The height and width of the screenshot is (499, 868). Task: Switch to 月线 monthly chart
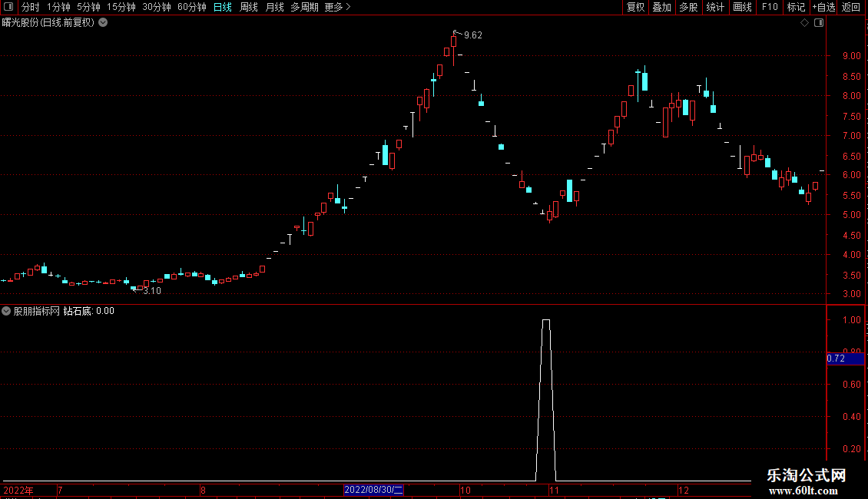tap(274, 7)
